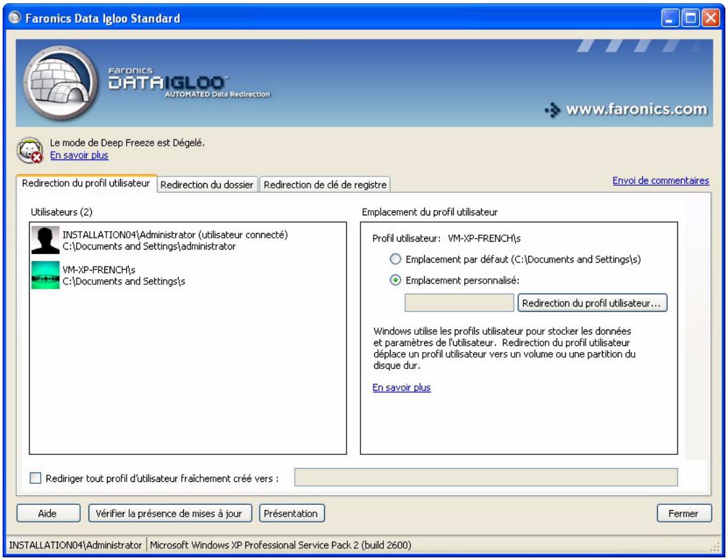Select 'VM-XP-FRENCH\s' user row text

click(x=99, y=270)
